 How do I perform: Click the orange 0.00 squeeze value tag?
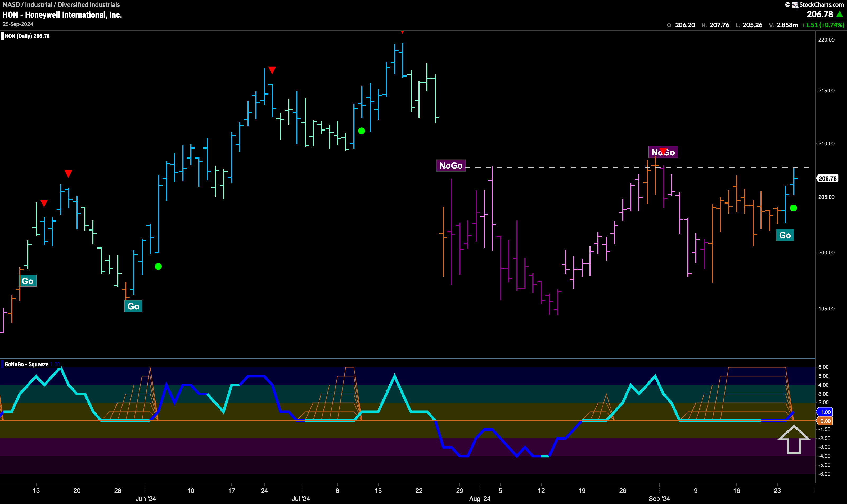coord(825,421)
